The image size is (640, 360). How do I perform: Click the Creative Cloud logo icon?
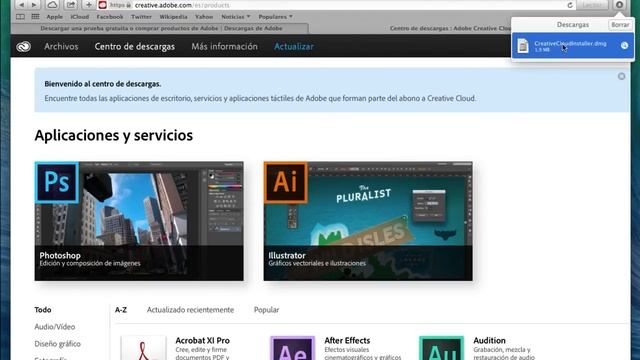coord(23,47)
